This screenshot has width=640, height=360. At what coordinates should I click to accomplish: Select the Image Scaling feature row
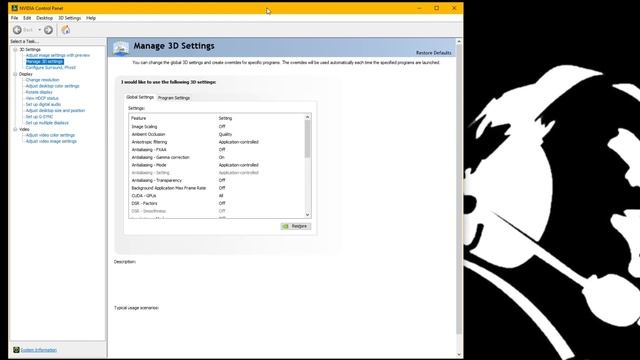(217, 127)
